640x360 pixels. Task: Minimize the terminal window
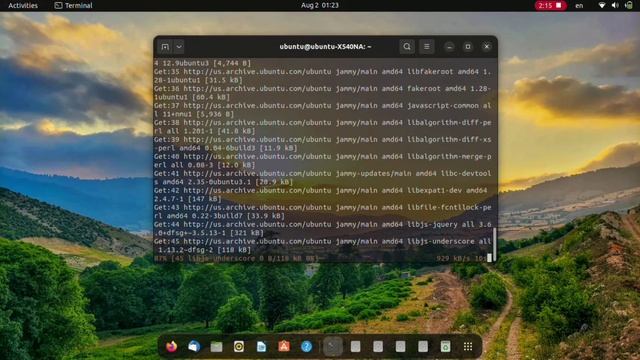(449, 47)
